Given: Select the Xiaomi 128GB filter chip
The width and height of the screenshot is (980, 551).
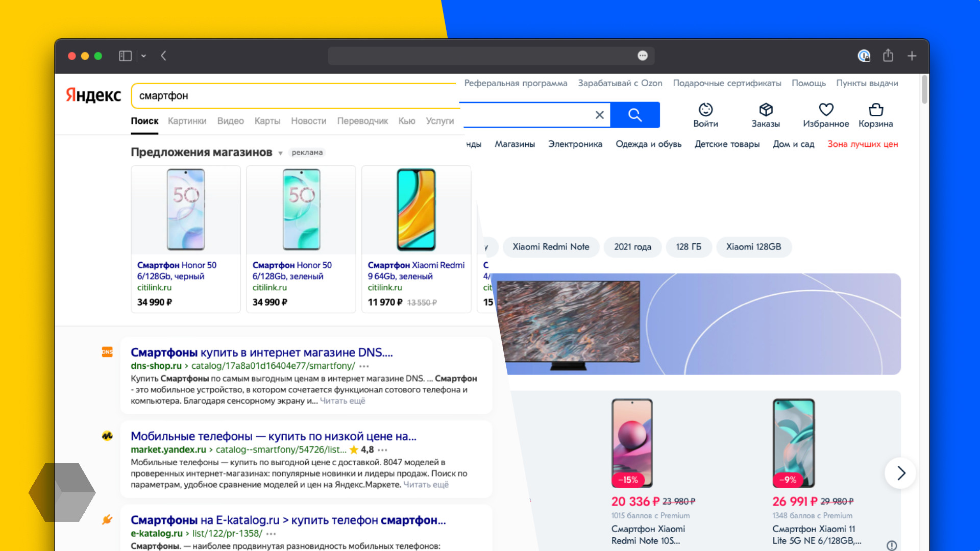Looking at the screenshot, I should click(x=753, y=247).
